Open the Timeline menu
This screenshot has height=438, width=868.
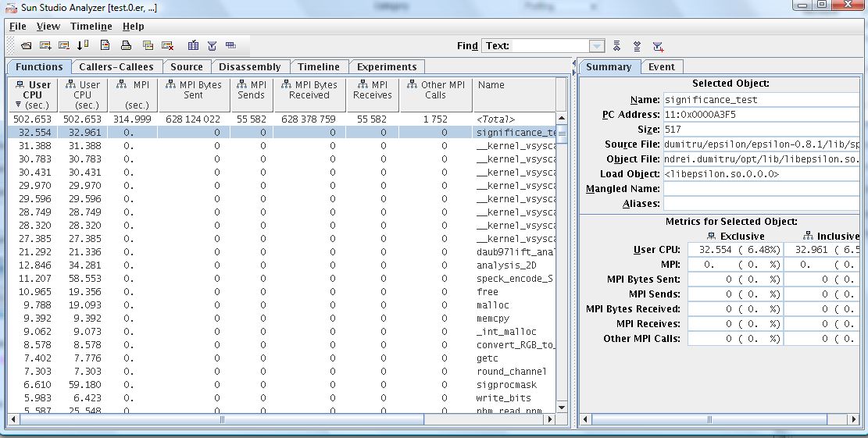click(x=91, y=27)
